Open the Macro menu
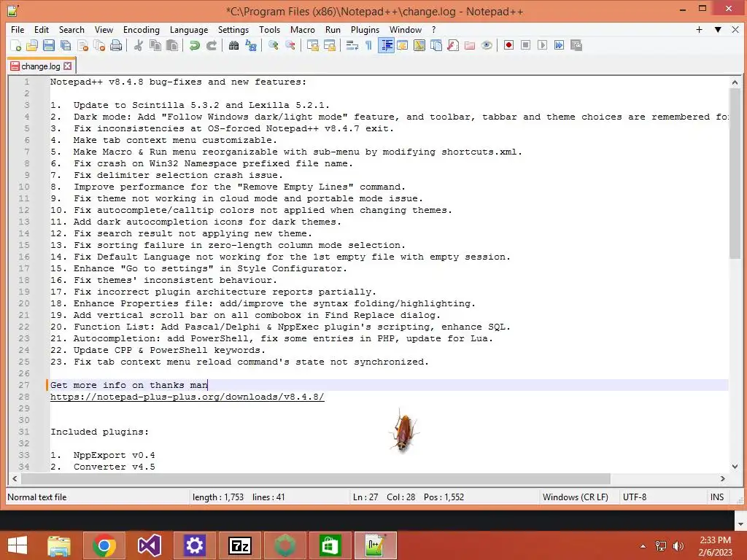Viewport: 747px width, 560px height. (x=303, y=29)
